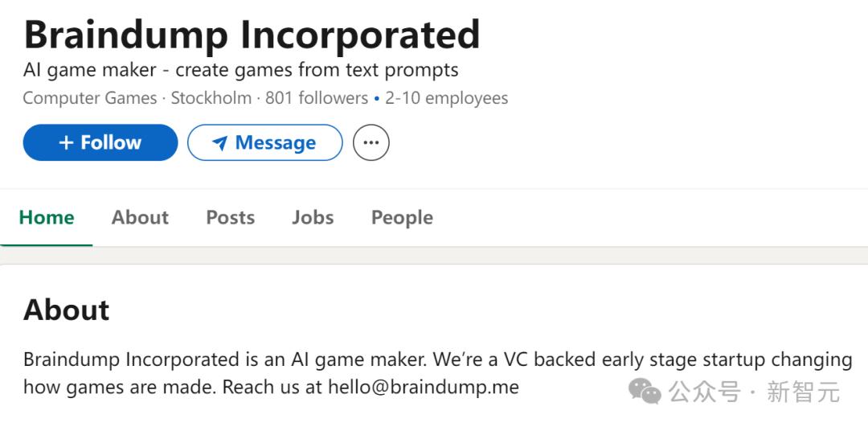Click the Braindump Incorporated company title
868x427 pixels.
click(x=252, y=34)
